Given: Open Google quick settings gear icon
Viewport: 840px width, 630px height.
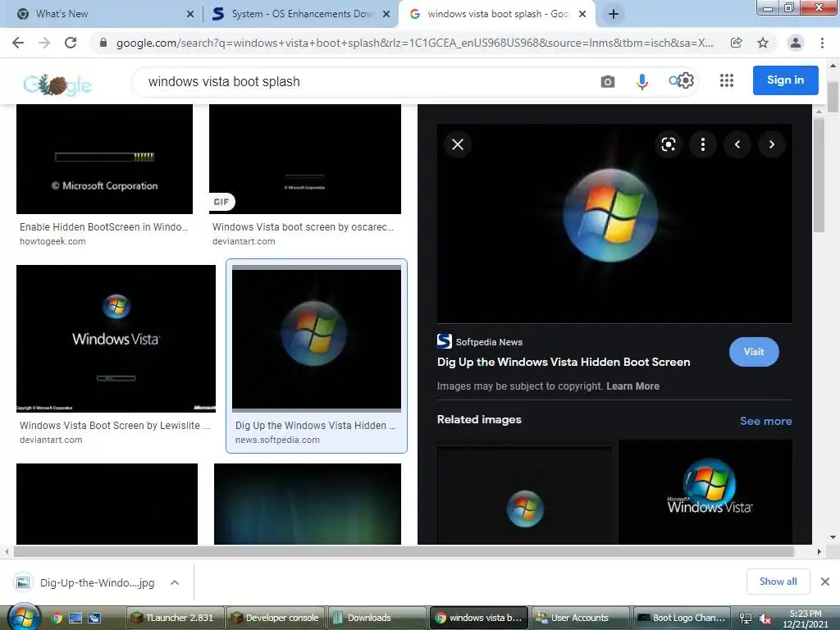Looking at the screenshot, I should point(687,81).
